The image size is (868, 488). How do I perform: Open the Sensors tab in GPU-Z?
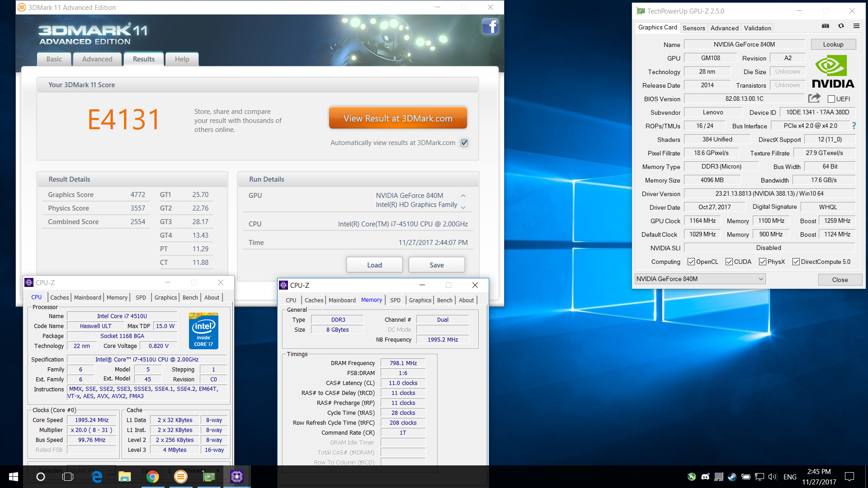click(693, 28)
